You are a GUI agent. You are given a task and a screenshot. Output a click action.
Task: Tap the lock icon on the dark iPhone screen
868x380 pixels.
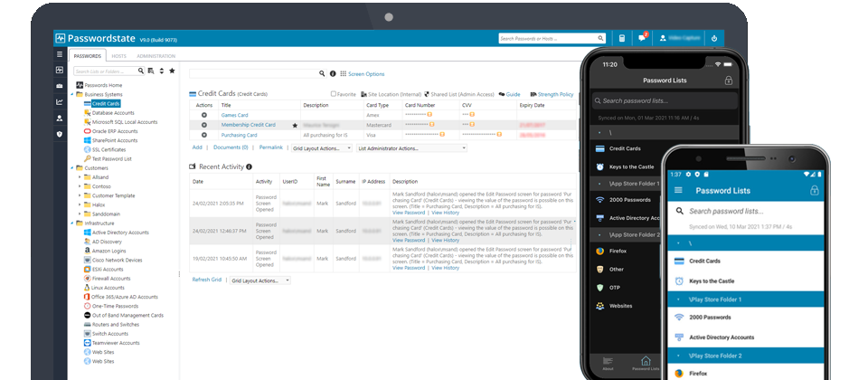(729, 81)
